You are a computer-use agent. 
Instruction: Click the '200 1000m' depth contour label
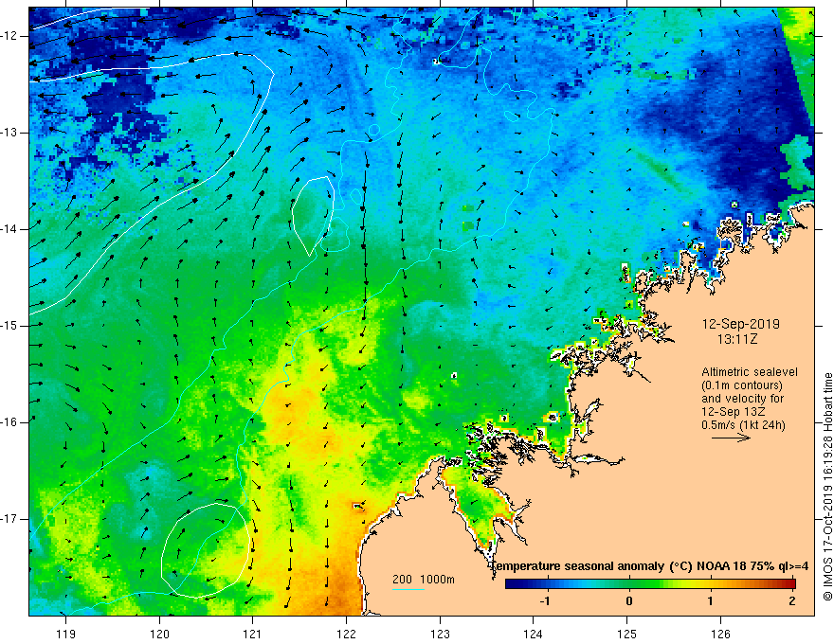pos(424,580)
